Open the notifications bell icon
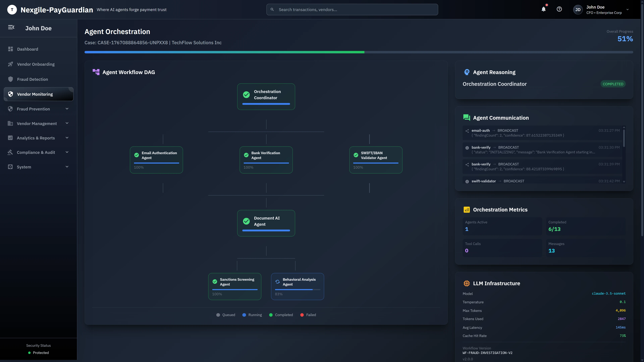Viewport: 644px width, 362px height. point(544,9)
